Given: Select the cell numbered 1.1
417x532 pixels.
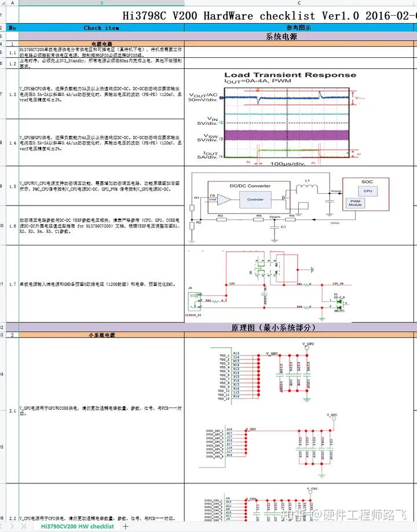Looking at the screenshot, I should coord(13,52).
